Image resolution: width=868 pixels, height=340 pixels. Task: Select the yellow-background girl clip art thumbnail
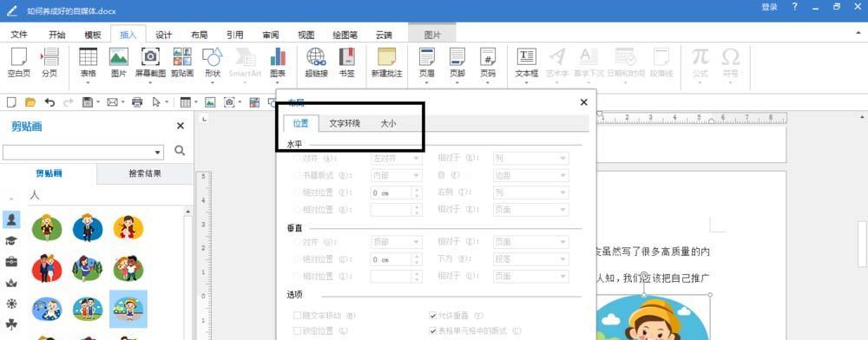pos(128,228)
